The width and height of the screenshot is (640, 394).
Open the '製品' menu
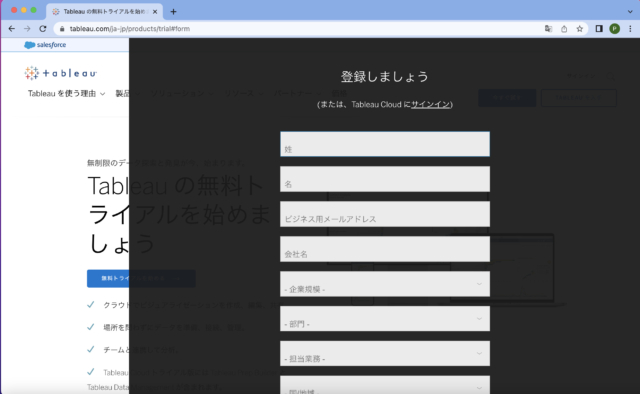tap(127, 93)
